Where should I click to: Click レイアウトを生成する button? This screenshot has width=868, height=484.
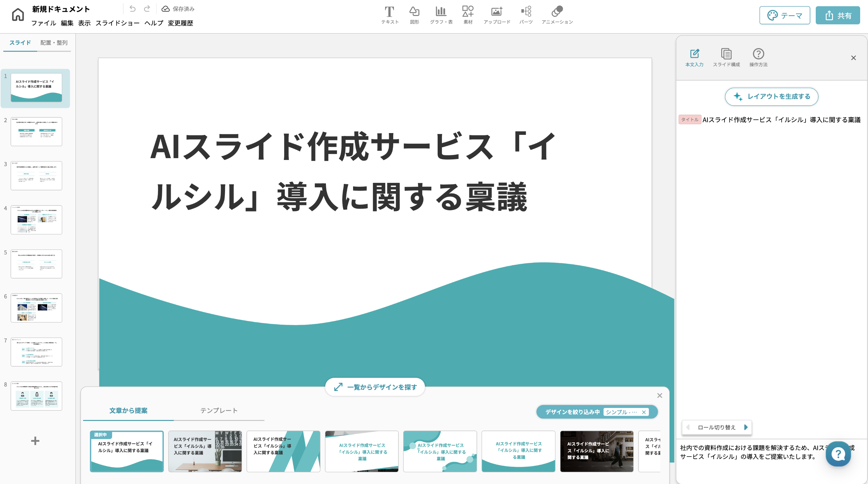[x=771, y=97]
